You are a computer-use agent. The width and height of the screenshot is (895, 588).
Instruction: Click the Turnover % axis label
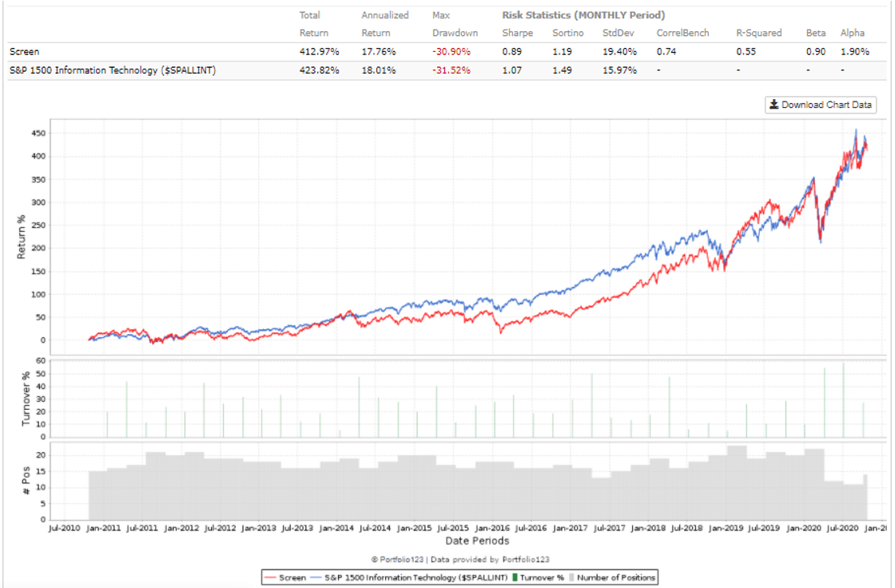coord(26,399)
